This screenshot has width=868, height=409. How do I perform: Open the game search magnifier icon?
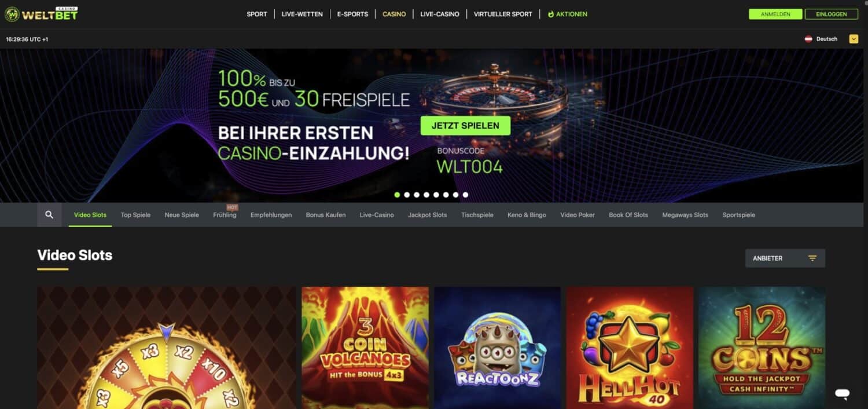pos(49,215)
